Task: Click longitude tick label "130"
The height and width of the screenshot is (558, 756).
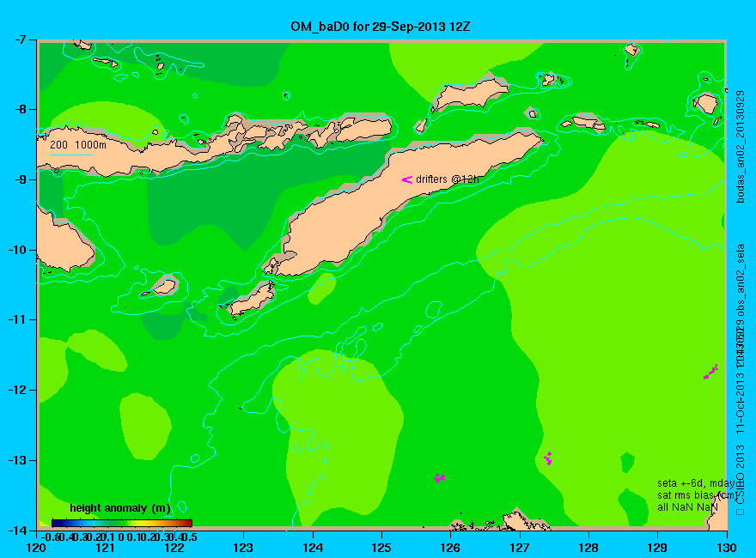Action: pyautogui.click(x=727, y=548)
